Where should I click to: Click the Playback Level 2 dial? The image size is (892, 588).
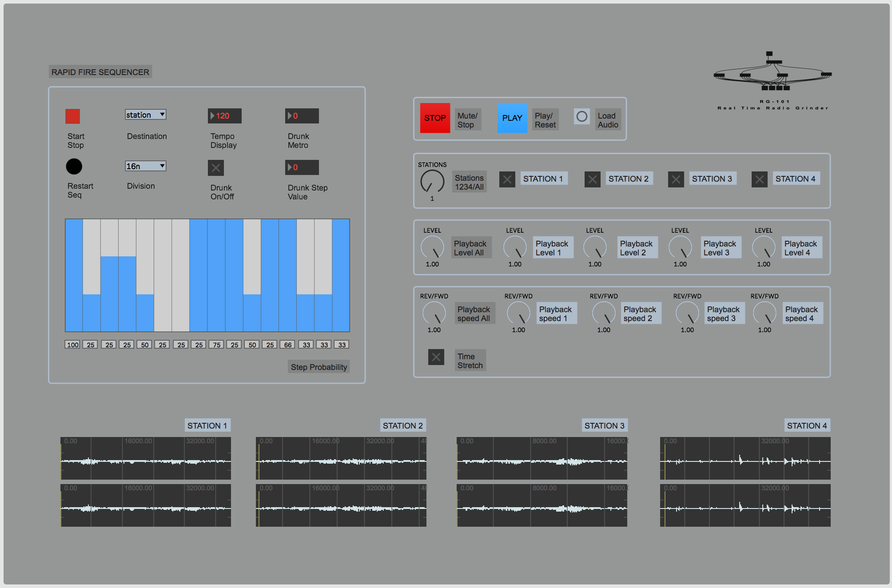point(595,247)
